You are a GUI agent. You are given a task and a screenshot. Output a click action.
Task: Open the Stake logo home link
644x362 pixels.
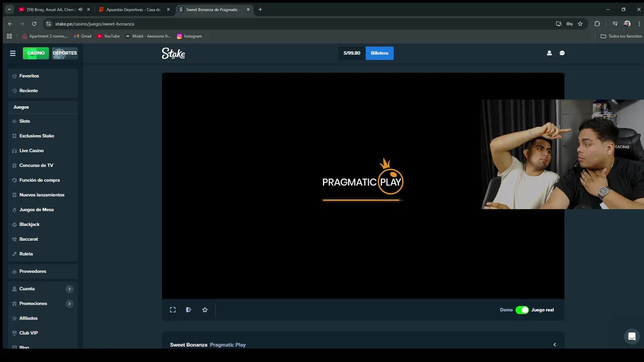click(x=174, y=53)
